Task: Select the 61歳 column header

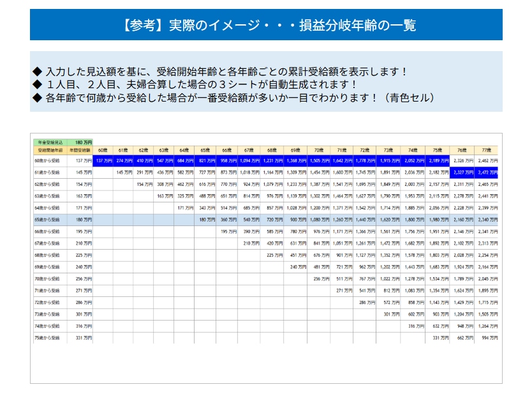Action: tap(123, 150)
